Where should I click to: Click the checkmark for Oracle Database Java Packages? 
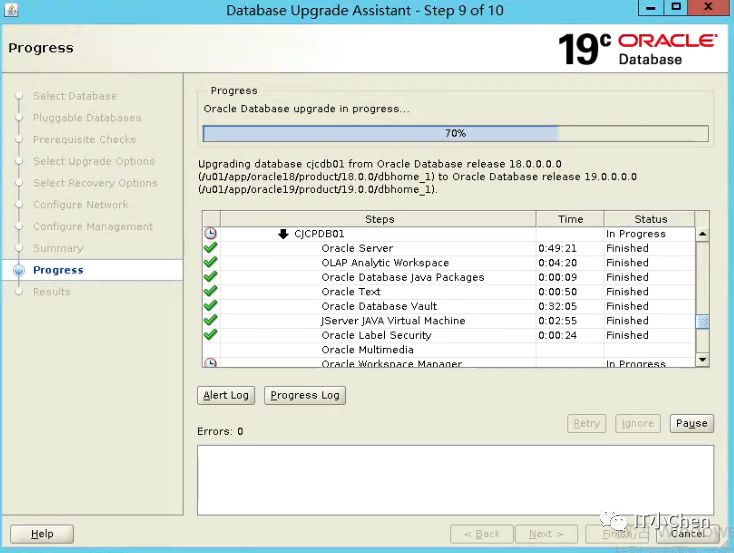click(211, 277)
